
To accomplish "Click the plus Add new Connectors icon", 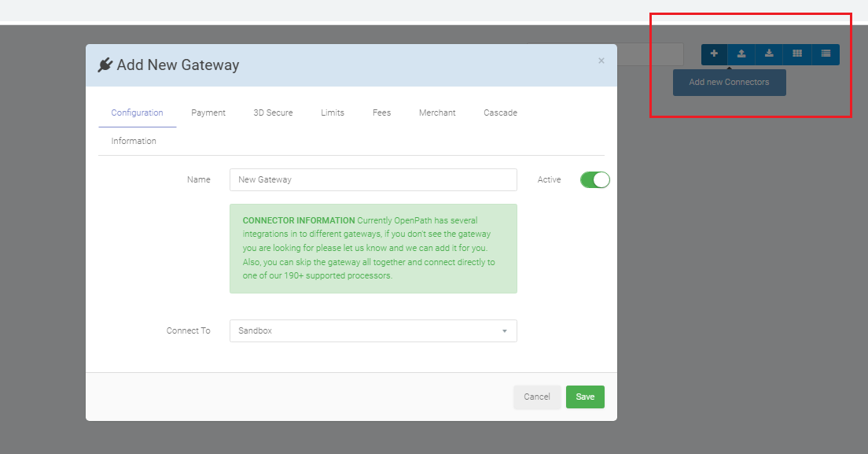I will click(x=714, y=54).
